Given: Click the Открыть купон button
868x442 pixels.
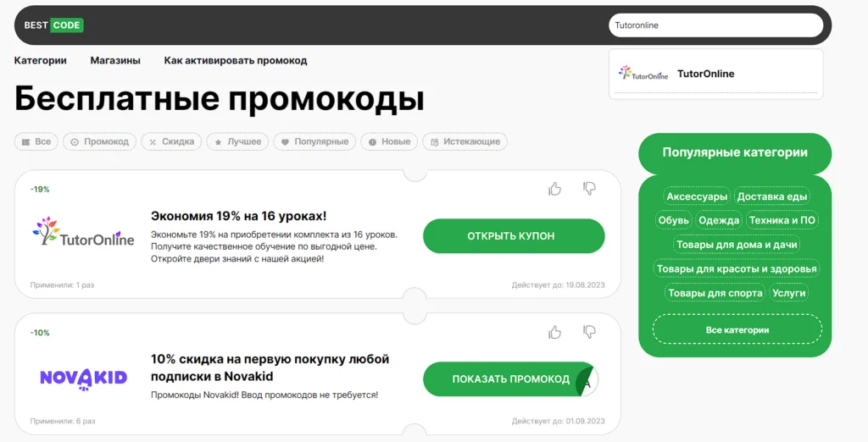Looking at the screenshot, I should pos(514,236).
